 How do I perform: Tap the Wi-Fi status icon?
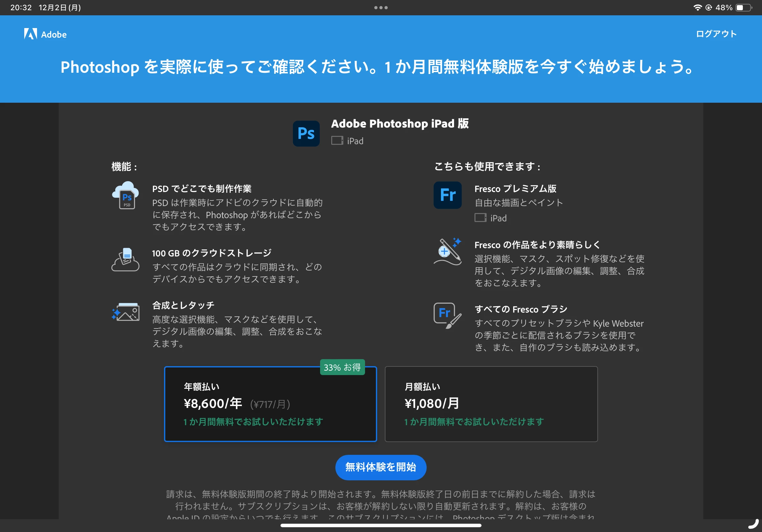click(697, 7)
